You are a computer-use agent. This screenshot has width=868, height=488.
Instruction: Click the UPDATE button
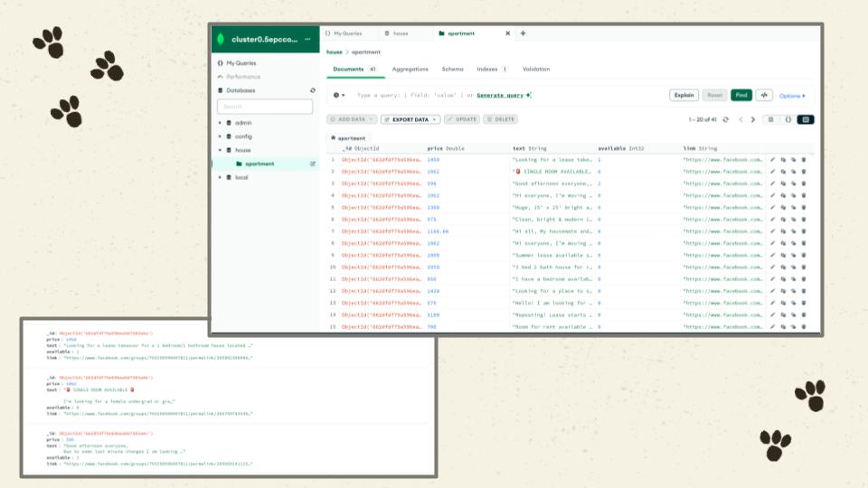click(x=462, y=119)
